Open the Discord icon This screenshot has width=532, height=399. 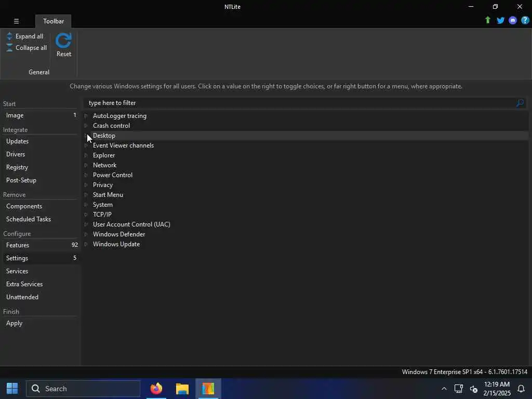click(x=513, y=20)
